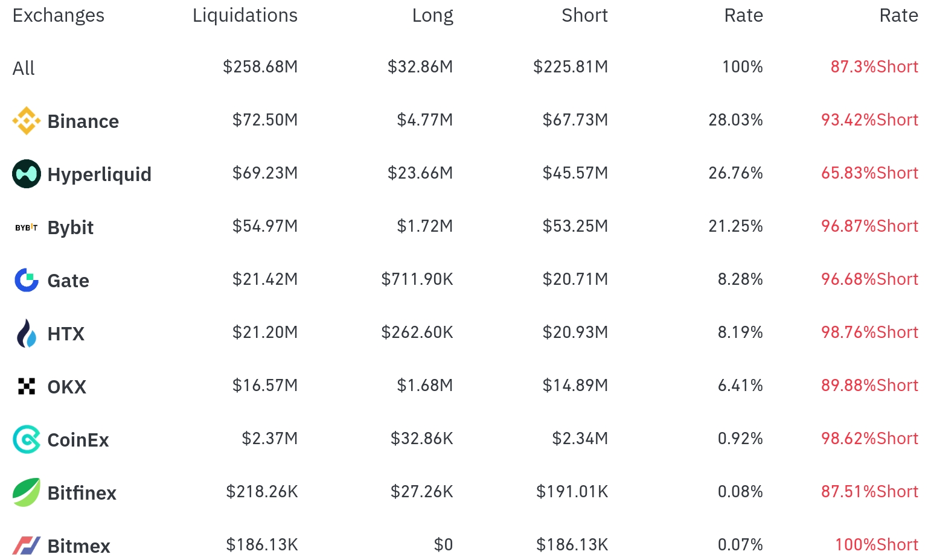Click the CoinEx logo icon
Viewport: 931px width, 560px height.
[27, 439]
